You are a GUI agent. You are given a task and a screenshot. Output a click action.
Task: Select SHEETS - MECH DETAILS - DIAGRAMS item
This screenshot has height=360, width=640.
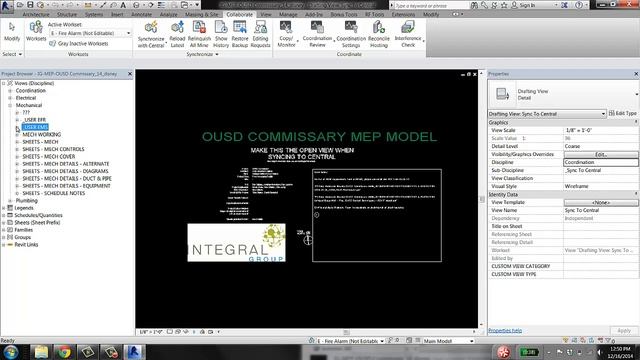coord(65,171)
